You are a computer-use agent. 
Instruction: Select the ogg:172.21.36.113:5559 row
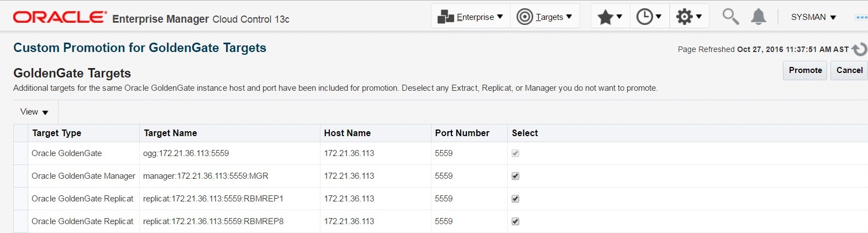pos(186,153)
